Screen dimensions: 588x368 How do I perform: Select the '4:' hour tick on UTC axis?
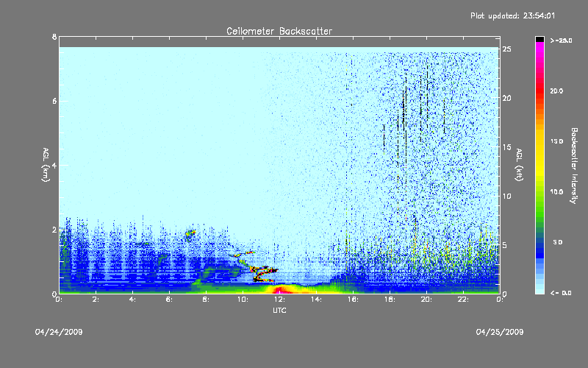[132, 300]
